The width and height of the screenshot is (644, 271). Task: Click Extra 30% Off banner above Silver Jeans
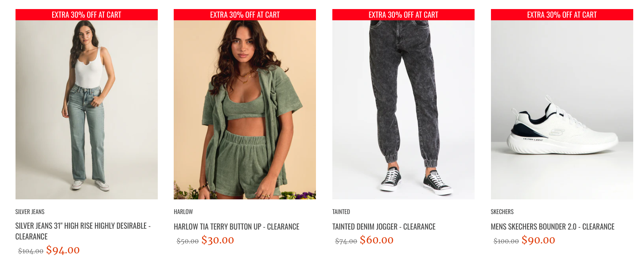(x=86, y=15)
